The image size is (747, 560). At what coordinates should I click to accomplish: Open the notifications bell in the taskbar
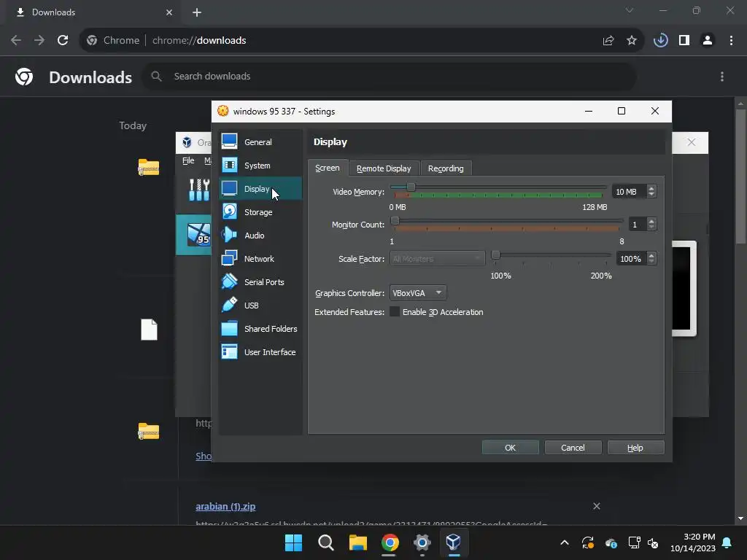tap(727, 542)
